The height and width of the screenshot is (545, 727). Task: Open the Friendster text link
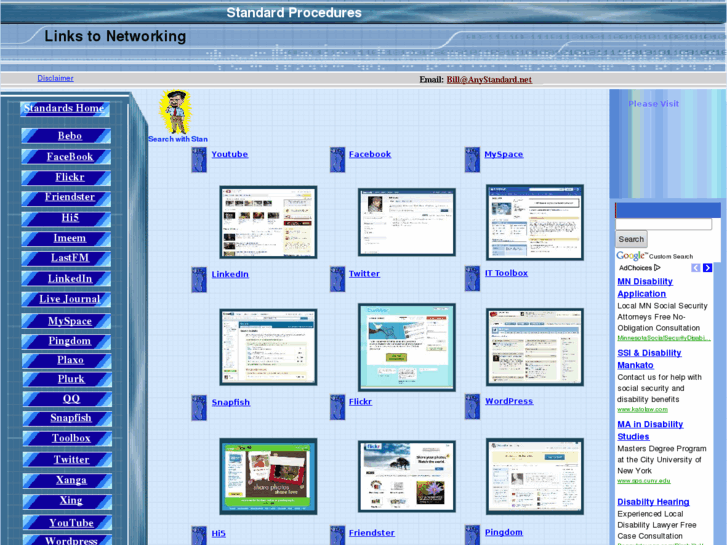(372, 533)
